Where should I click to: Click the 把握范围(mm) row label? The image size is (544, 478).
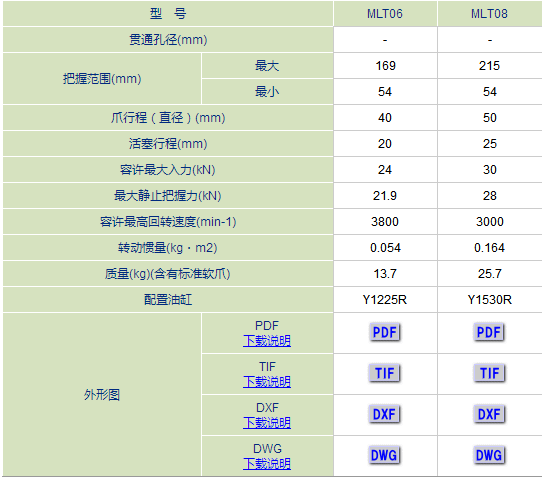102,79
